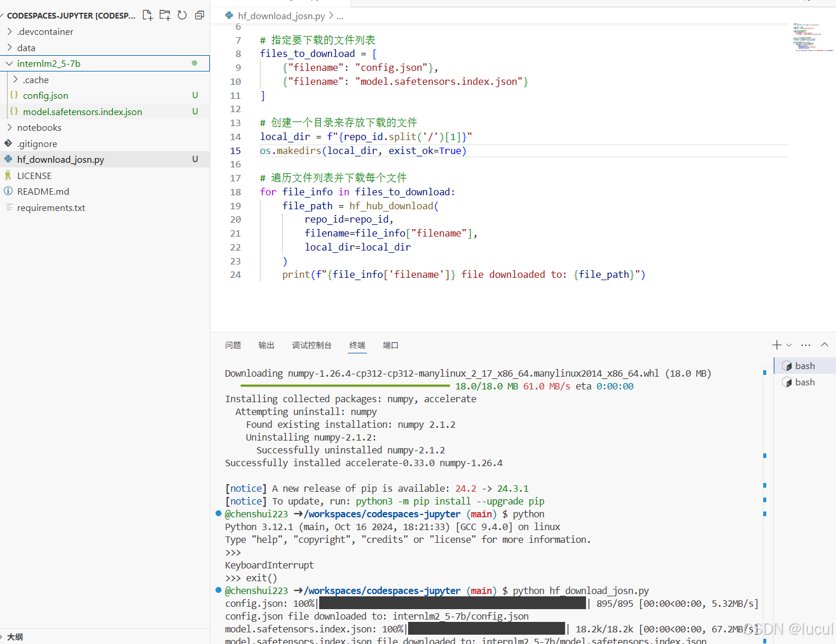Click the files_to_download text on line 8

click(x=307, y=53)
